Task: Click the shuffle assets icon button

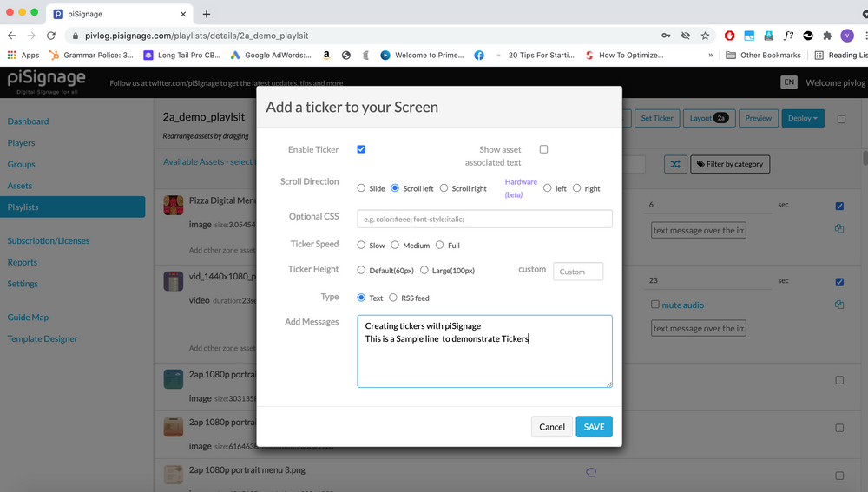Action: [676, 163]
